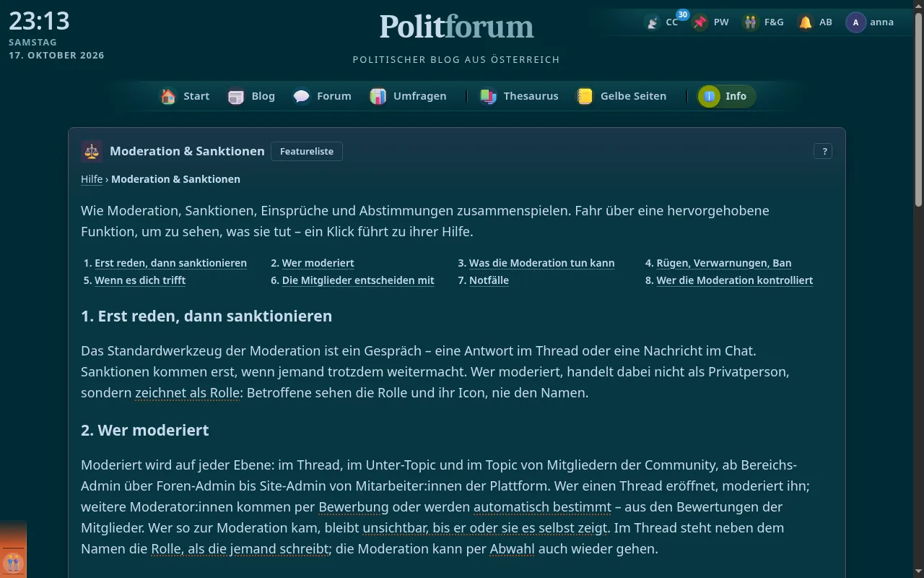Click the question mark help button
The width and height of the screenshot is (924, 578).
click(823, 151)
